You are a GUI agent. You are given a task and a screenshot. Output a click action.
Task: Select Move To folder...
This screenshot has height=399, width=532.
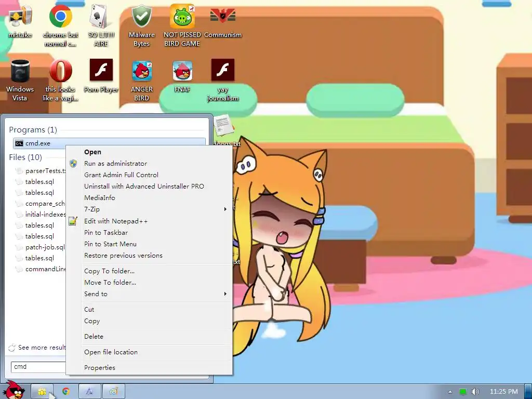(110, 282)
